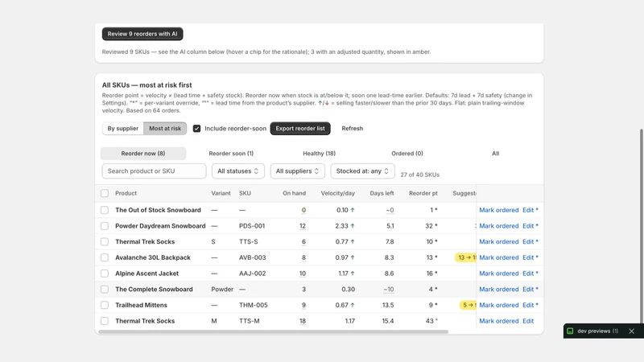Click the Velocity/day column header

pos(337,193)
